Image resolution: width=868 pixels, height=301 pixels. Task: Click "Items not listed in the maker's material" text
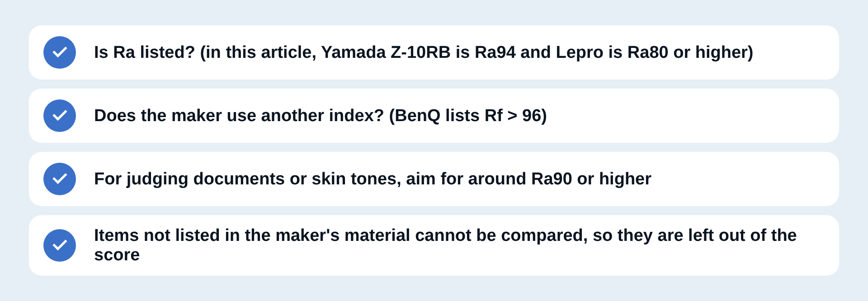tap(252, 235)
